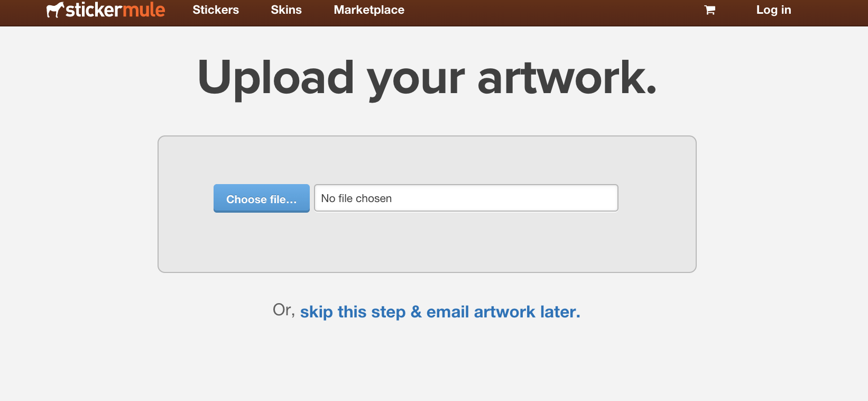Click the blue Choose file… button
The width and height of the screenshot is (868, 401).
click(x=262, y=198)
